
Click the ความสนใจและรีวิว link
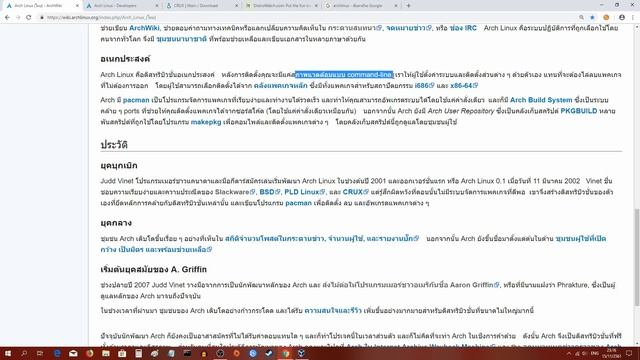tap(333, 311)
